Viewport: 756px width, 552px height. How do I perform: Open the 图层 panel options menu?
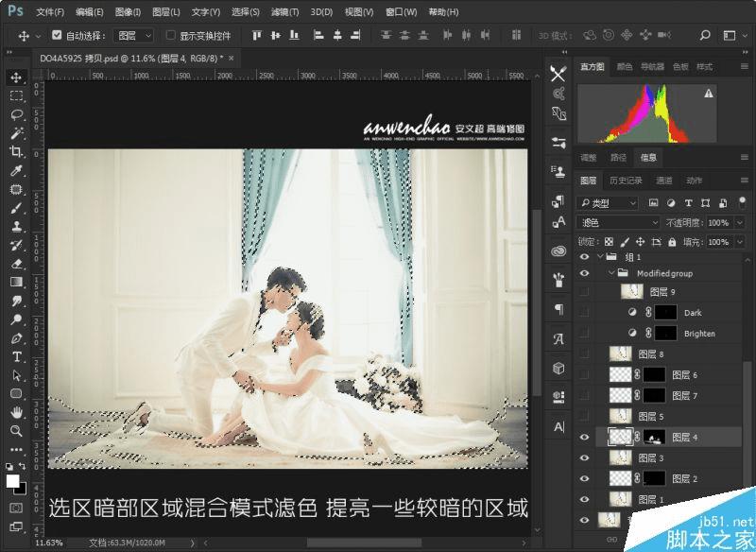tap(745, 181)
